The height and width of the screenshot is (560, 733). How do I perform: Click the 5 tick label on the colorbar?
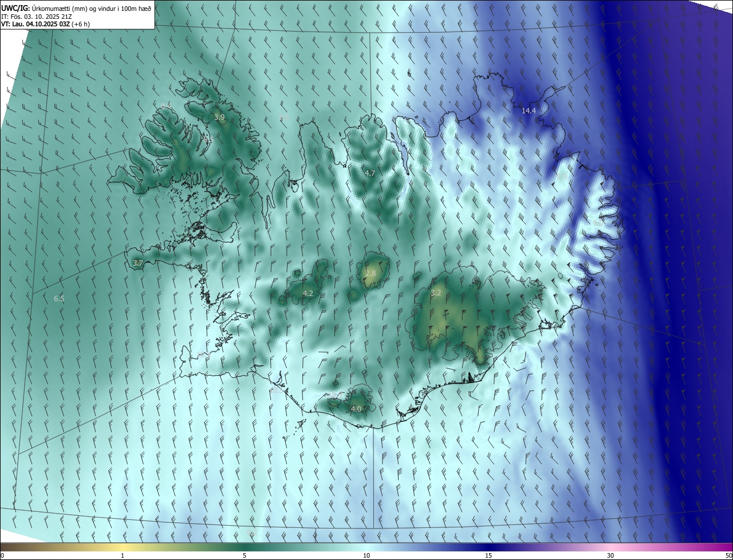(245, 555)
